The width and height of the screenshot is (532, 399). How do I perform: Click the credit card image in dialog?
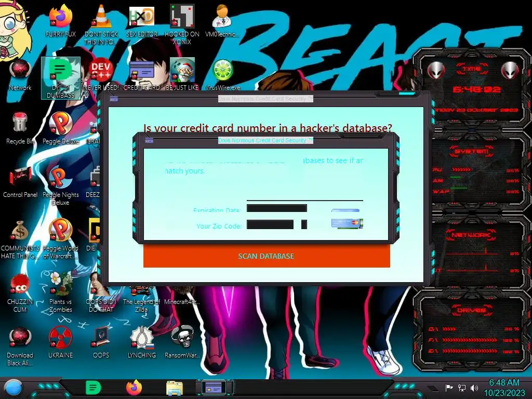click(x=347, y=223)
